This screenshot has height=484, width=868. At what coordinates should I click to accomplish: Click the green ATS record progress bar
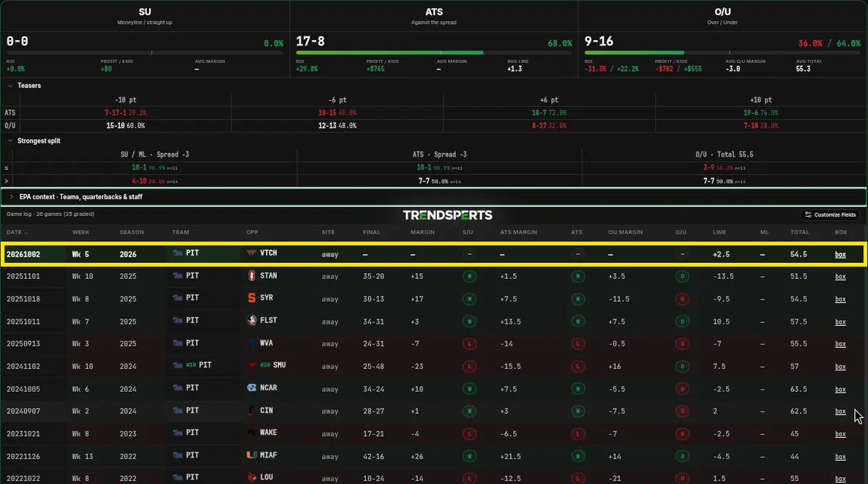coord(389,53)
